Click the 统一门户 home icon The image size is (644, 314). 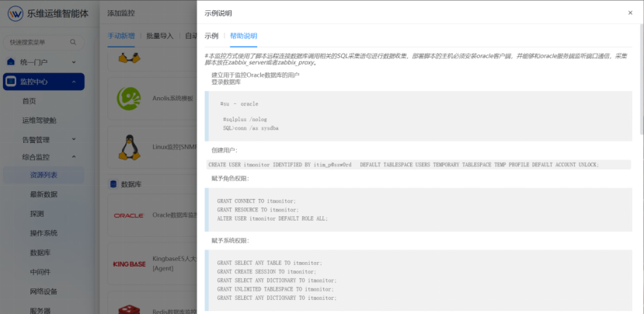point(11,62)
